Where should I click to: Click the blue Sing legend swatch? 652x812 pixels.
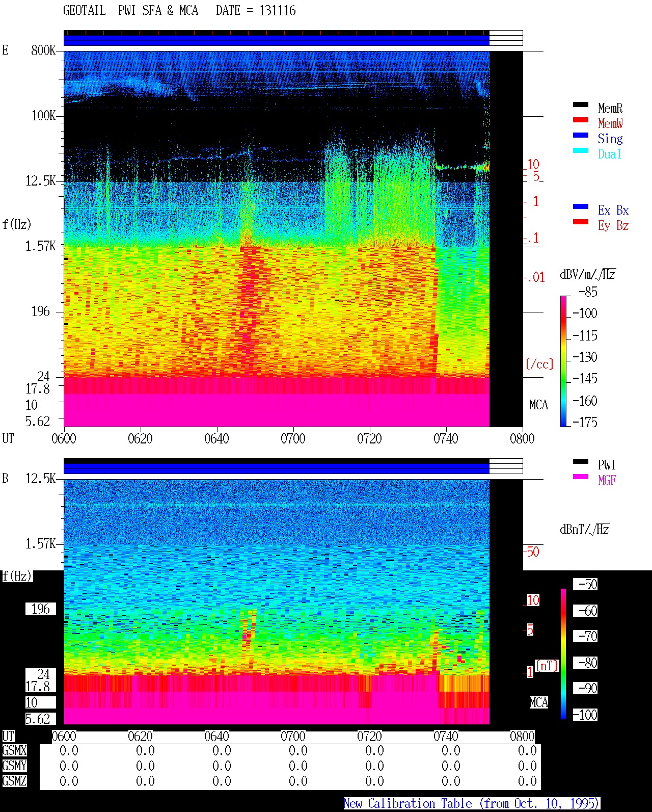(x=581, y=136)
